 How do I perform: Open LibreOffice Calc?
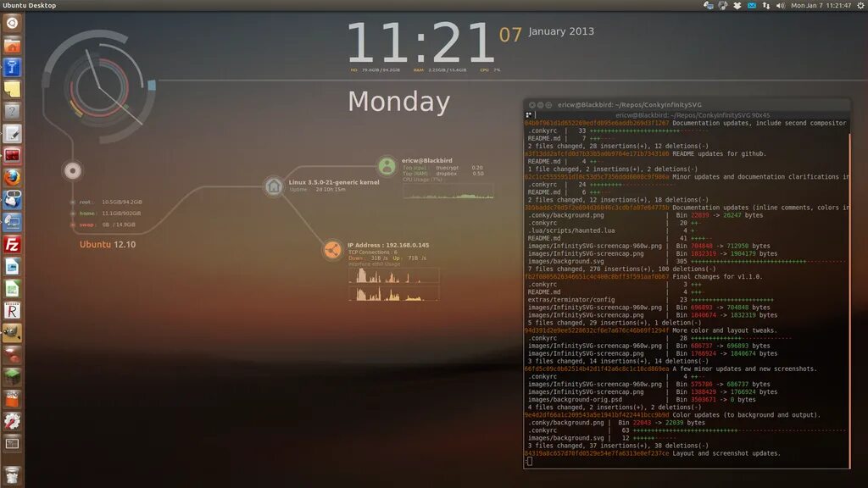pyautogui.click(x=12, y=289)
